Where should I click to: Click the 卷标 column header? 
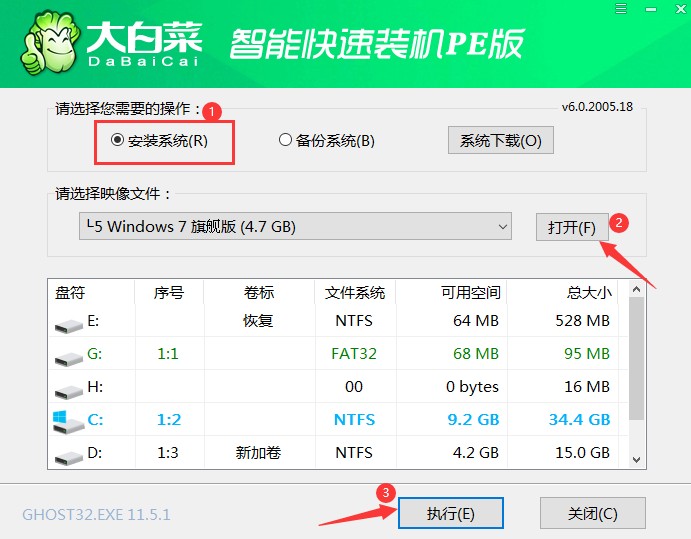(259, 292)
